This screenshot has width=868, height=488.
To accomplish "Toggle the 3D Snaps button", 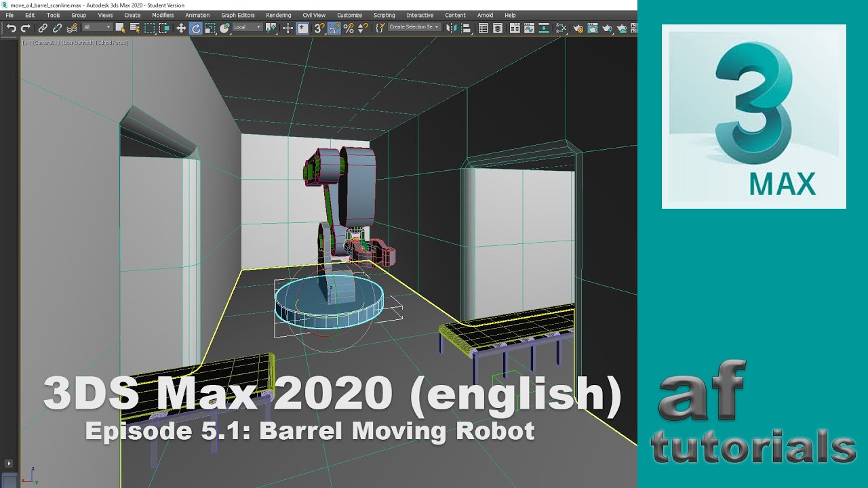I will [x=319, y=28].
